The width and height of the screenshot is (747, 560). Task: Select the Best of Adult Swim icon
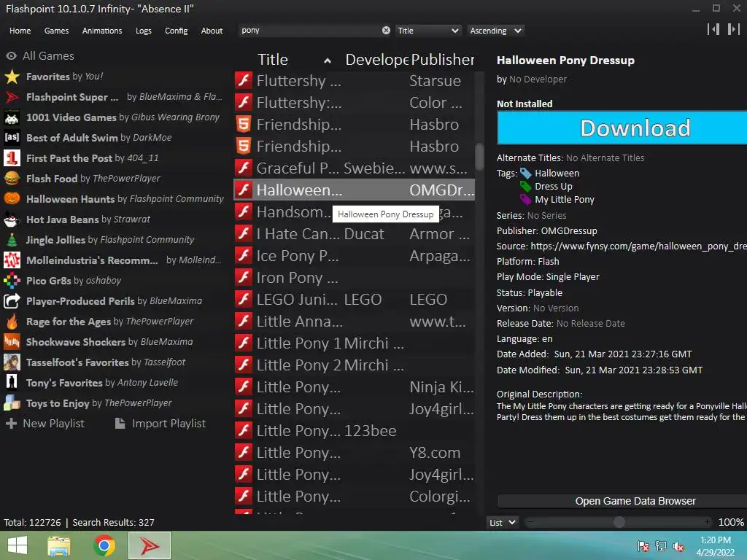click(12, 138)
